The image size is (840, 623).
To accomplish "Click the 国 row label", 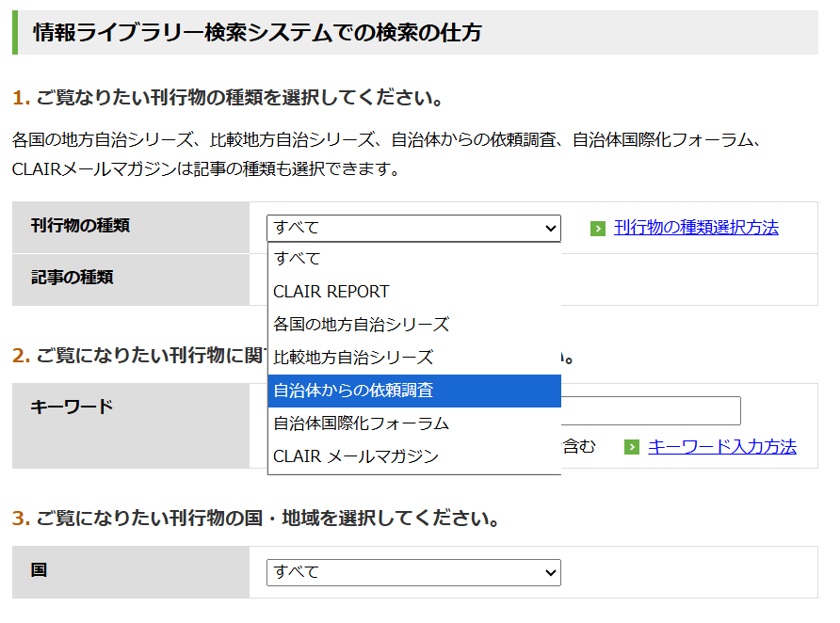I will pos(39,570).
